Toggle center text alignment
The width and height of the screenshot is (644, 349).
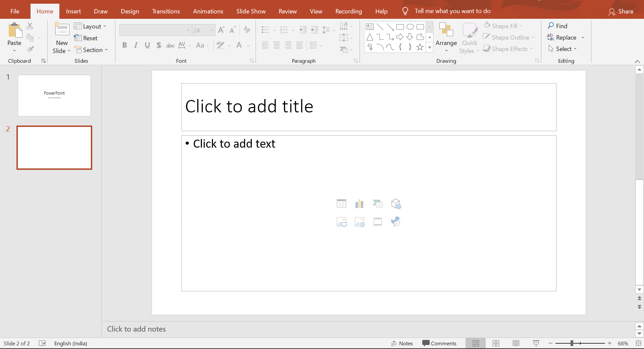[x=277, y=45]
